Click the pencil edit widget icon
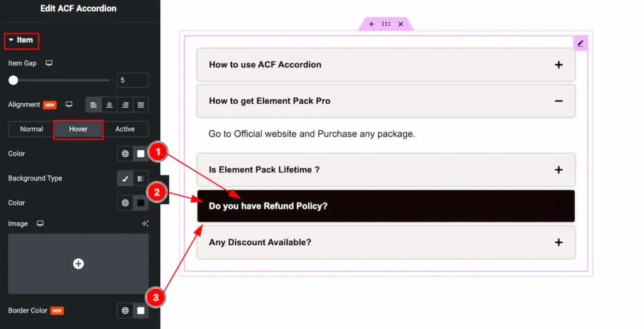This screenshot has width=644, height=329. [580, 43]
